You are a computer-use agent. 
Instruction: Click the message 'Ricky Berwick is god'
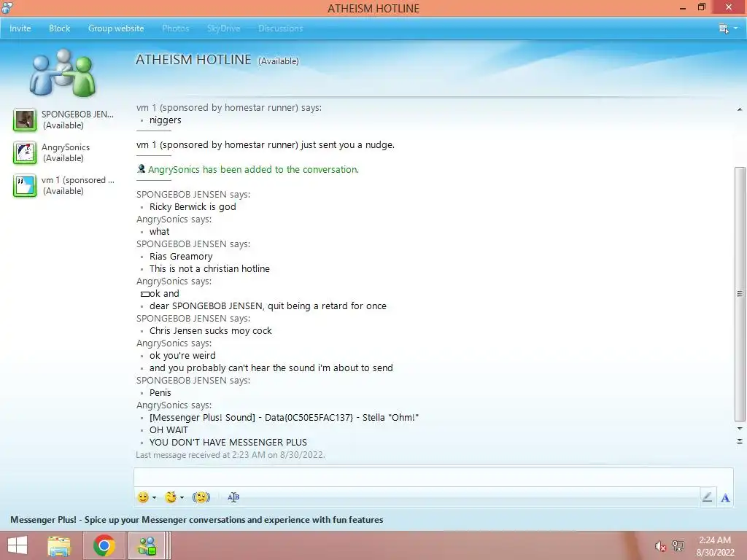[193, 206]
